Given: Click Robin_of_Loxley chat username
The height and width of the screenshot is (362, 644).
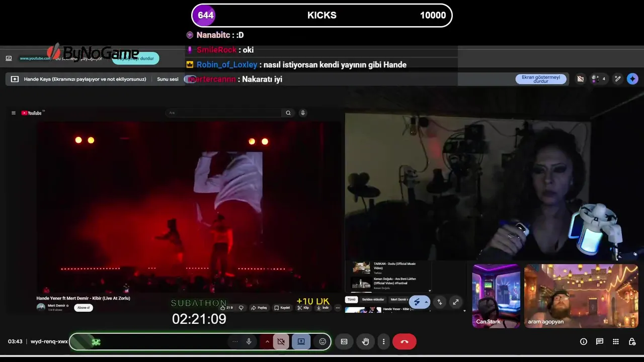Looking at the screenshot, I should pyautogui.click(x=227, y=64).
